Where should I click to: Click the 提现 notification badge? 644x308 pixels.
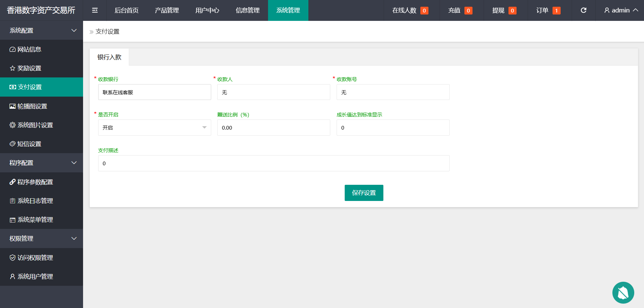512,11
